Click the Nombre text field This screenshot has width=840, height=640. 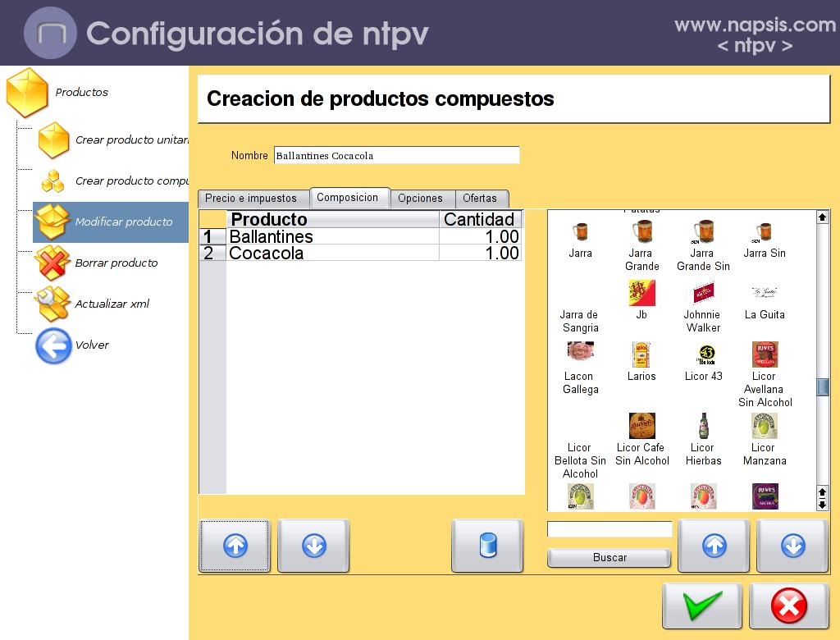(396, 156)
